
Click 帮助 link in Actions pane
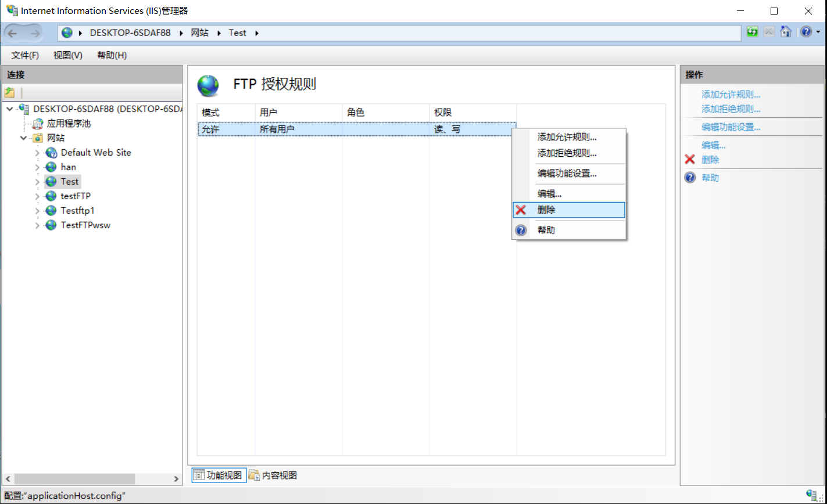[710, 178]
